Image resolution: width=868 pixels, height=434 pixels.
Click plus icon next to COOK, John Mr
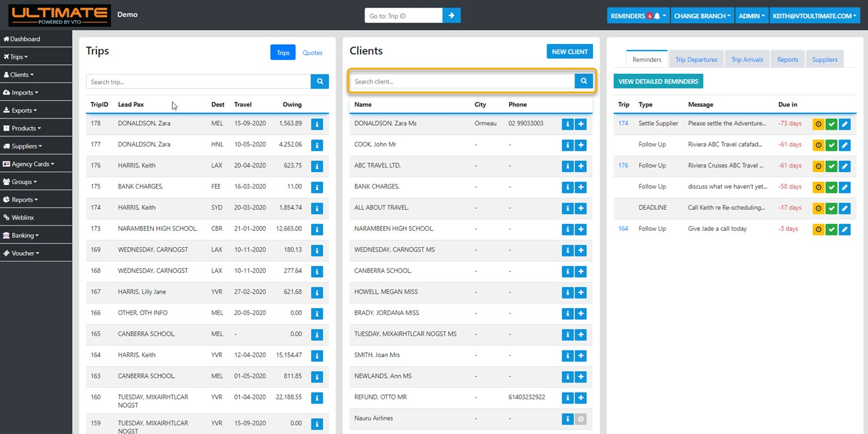pyautogui.click(x=581, y=145)
